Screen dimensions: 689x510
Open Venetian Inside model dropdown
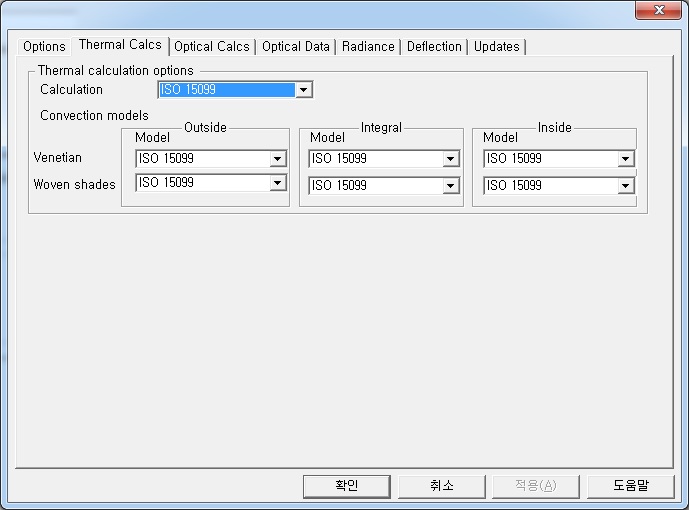click(625, 159)
